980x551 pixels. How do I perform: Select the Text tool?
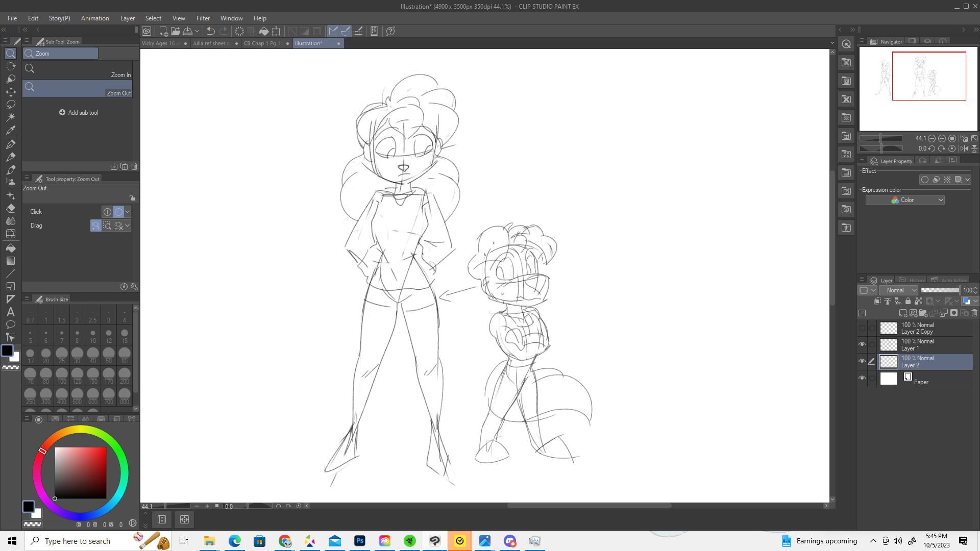[x=11, y=312]
